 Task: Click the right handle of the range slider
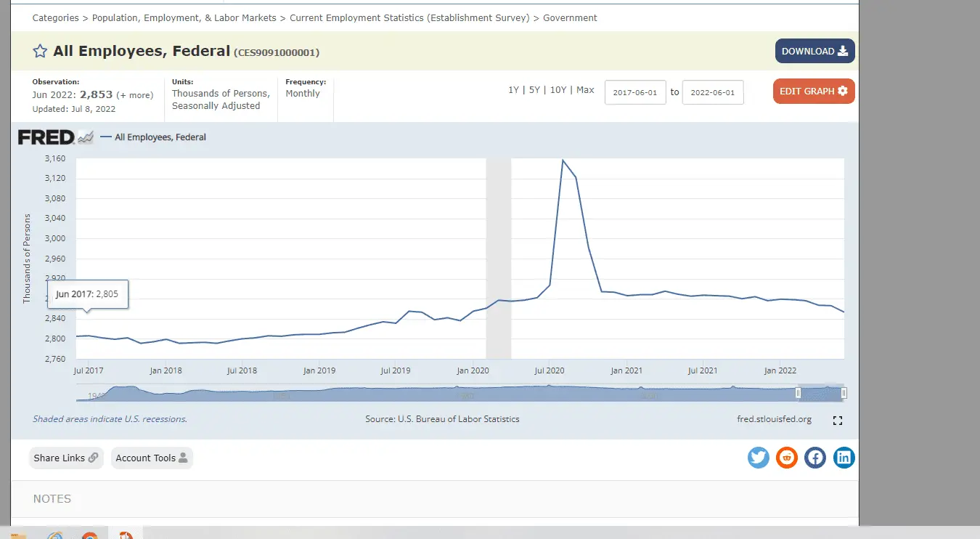click(x=844, y=393)
